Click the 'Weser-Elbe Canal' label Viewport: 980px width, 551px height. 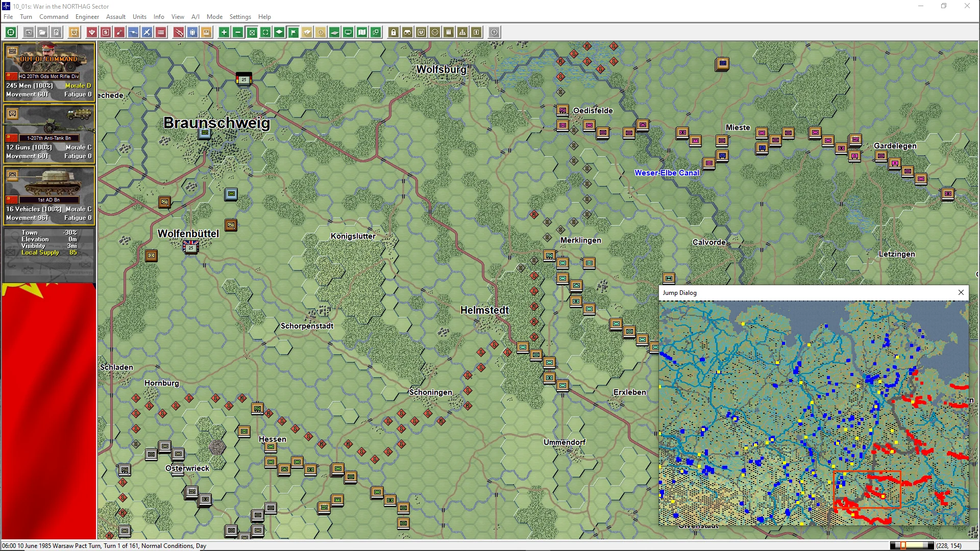point(667,173)
